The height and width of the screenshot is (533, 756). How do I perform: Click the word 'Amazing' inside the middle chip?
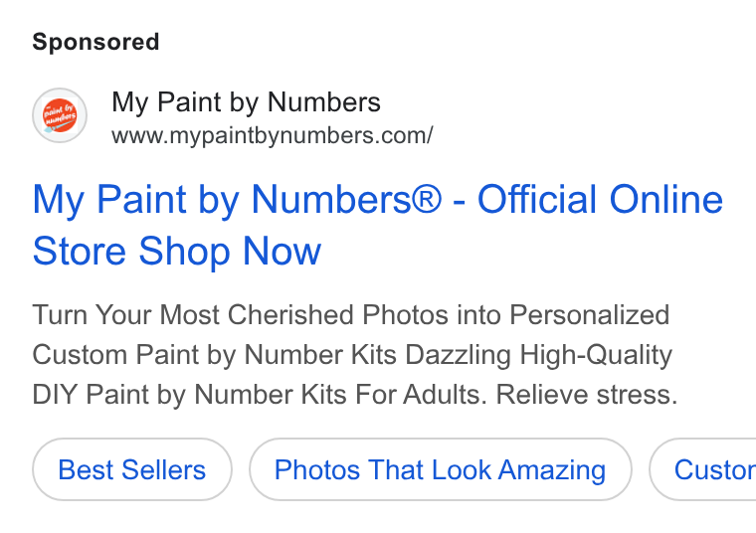(x=551, y=470)
